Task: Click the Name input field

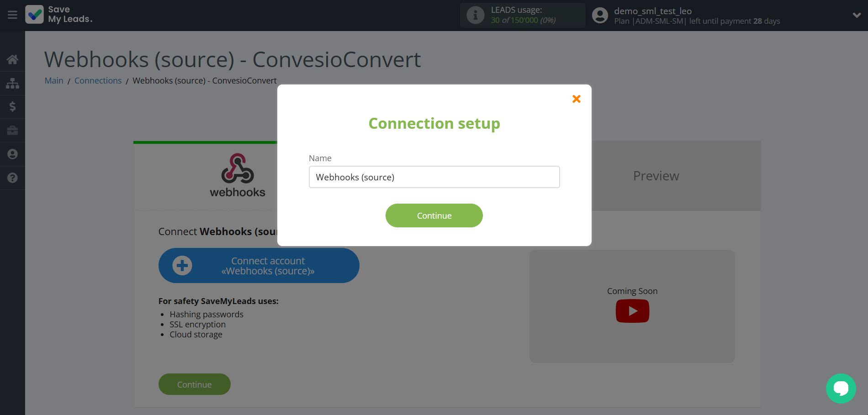Action: point(434,177)
